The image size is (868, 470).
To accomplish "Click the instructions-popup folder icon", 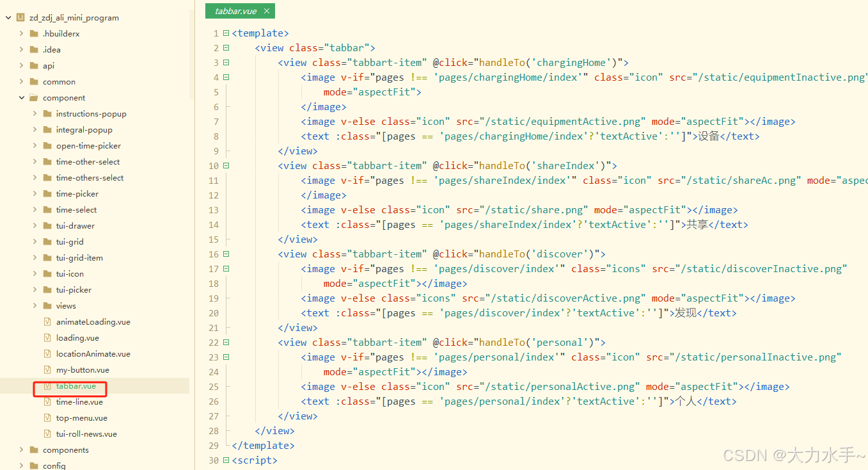I will [x=47, y=113].
